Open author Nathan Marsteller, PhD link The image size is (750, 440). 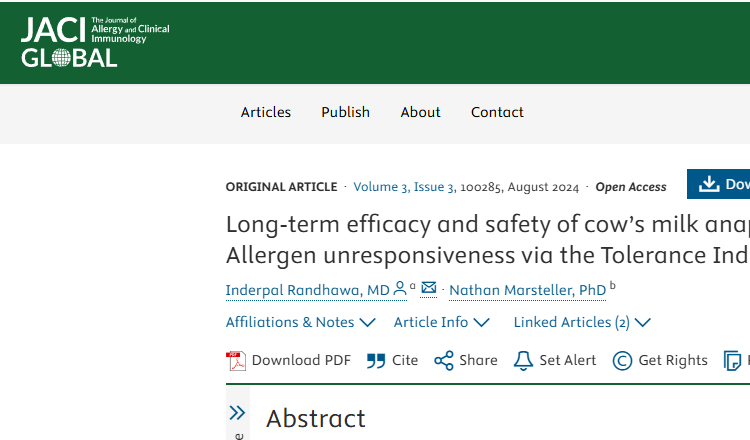pyautogui.click(x=528, y=290)
